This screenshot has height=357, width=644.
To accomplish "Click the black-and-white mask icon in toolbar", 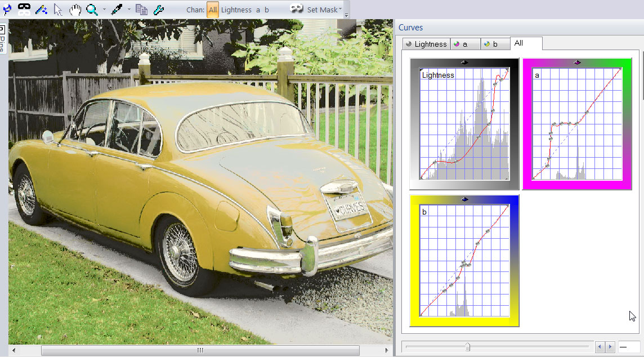I will point(24,9).
